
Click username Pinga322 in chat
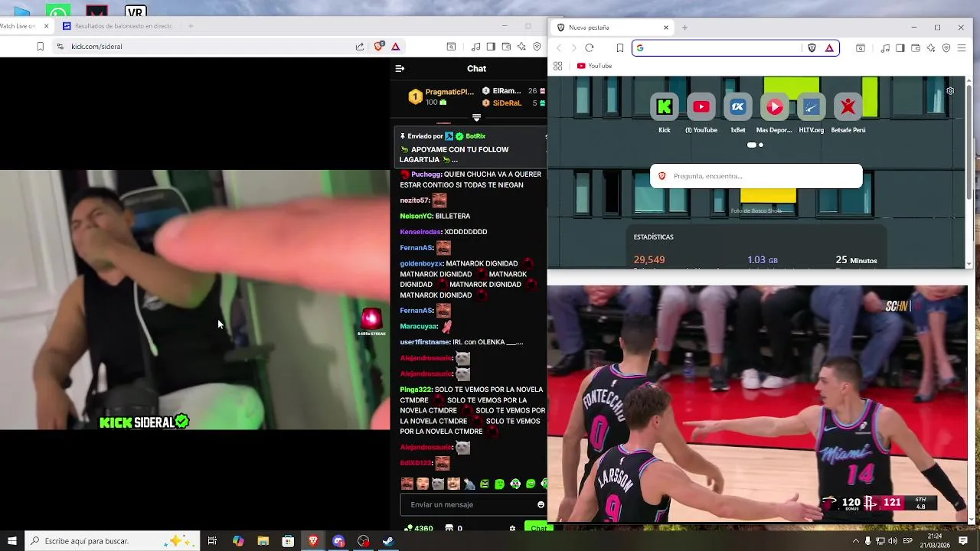coord(416,390)
